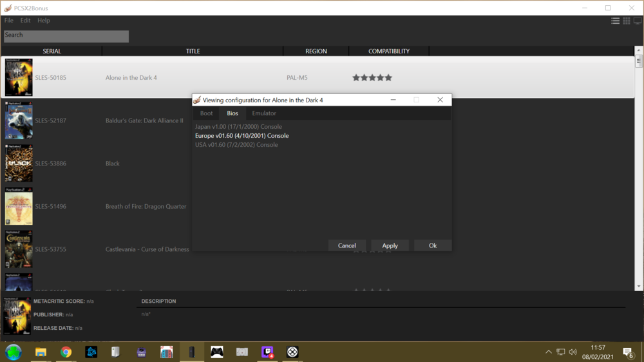
Task: Open Twitch app in the taskbar
Action: pyautogui.click(x=267, y=352)
